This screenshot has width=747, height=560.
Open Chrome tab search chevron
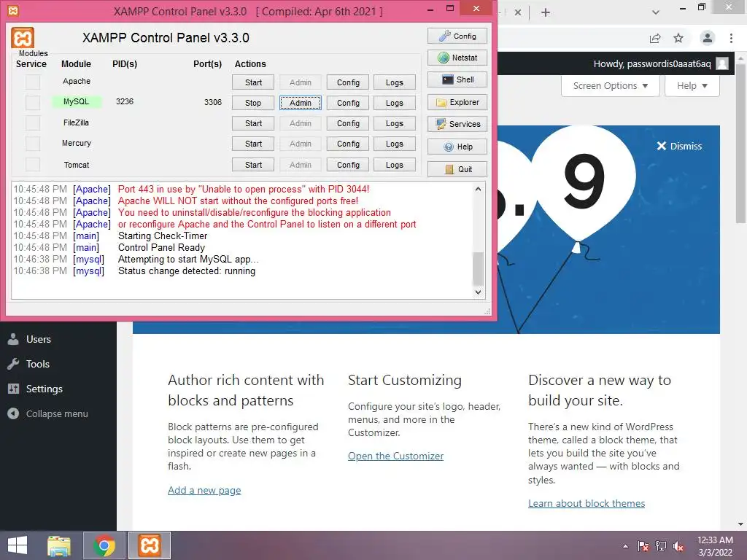pyautogui.click(x=656, y=12)
